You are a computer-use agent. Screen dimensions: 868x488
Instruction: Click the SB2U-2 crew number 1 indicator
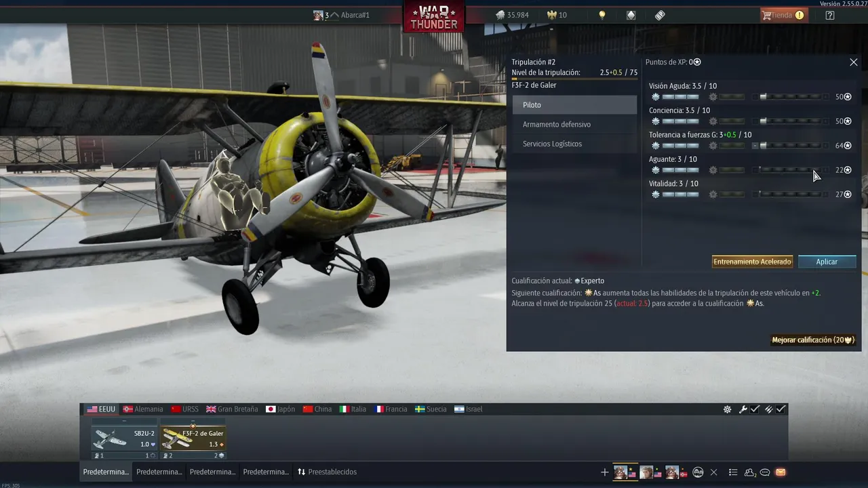pos(99,456)
